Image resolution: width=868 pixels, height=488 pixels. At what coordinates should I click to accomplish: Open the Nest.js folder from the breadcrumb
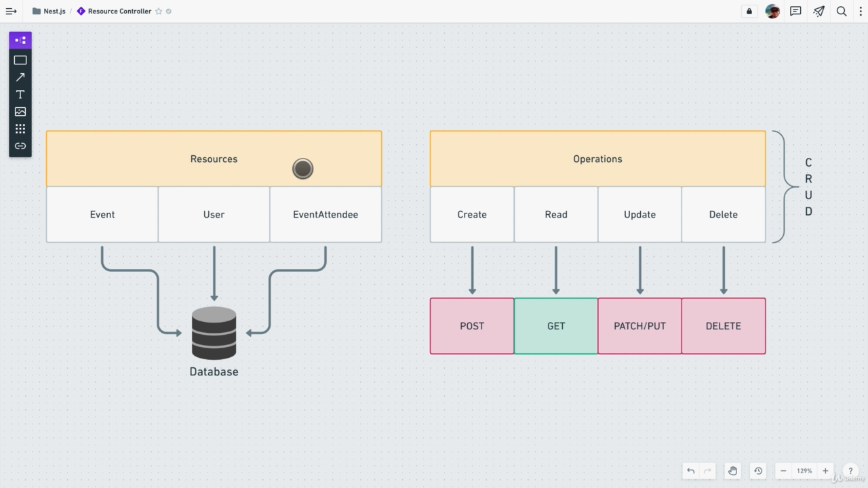click(x=49, y=11)
